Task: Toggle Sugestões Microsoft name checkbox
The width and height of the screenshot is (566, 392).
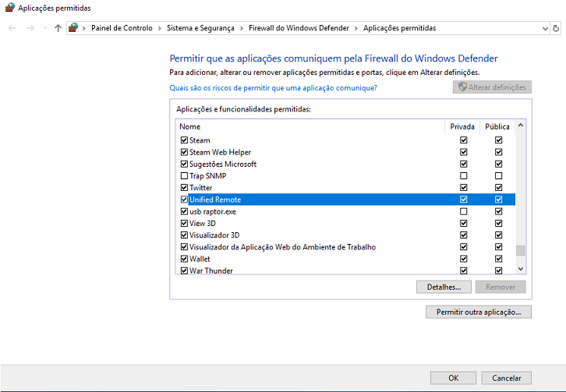Action: coord(184,164)
